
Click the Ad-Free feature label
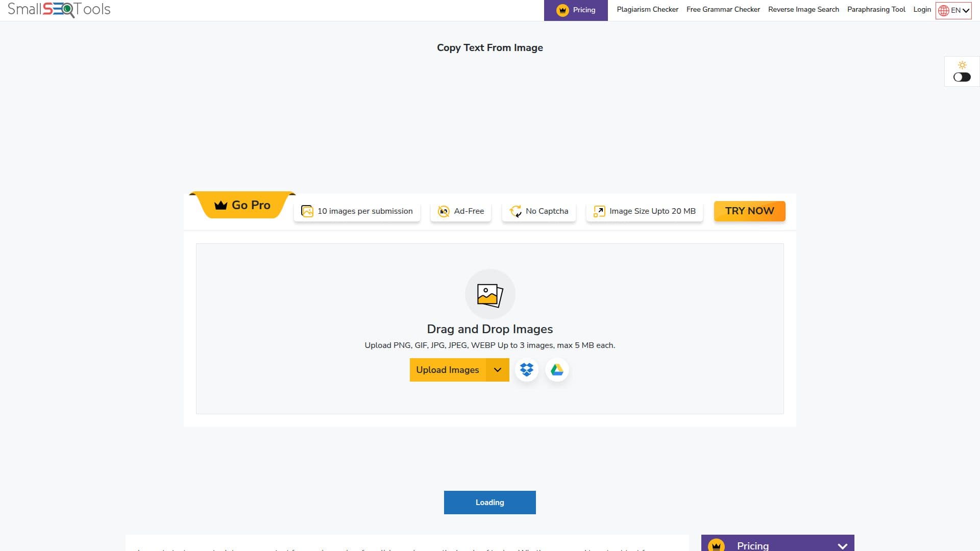click(x=469, y=211)
